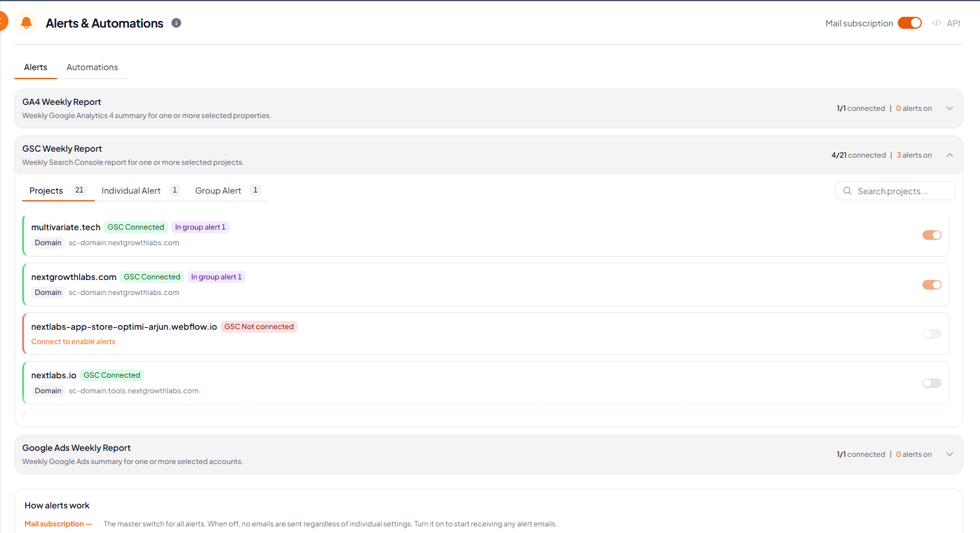Click the API code brackets icon
980x533 pixels.
[x=937, y=23]
